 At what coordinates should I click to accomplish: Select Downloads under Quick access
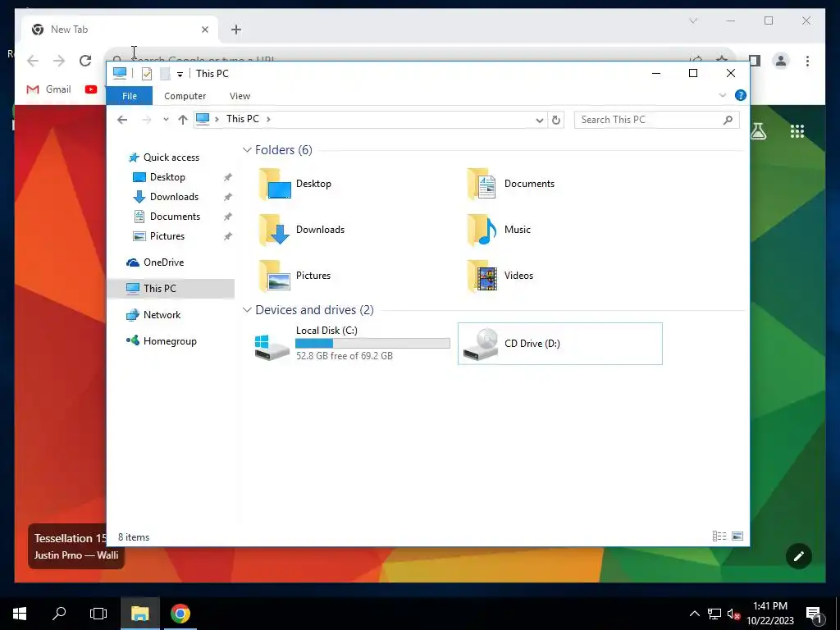pyautogui.click(x=174, y=197)
